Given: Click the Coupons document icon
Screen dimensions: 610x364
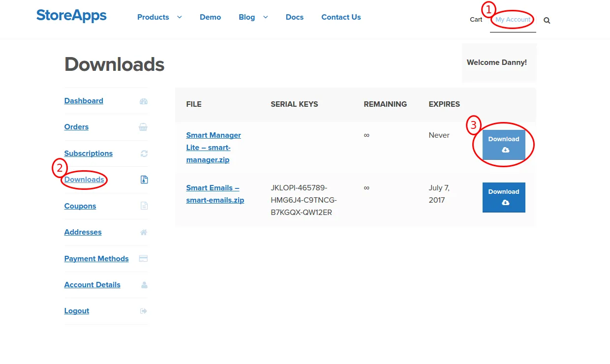Looking at the screenshot, I should tap(144, 206).
